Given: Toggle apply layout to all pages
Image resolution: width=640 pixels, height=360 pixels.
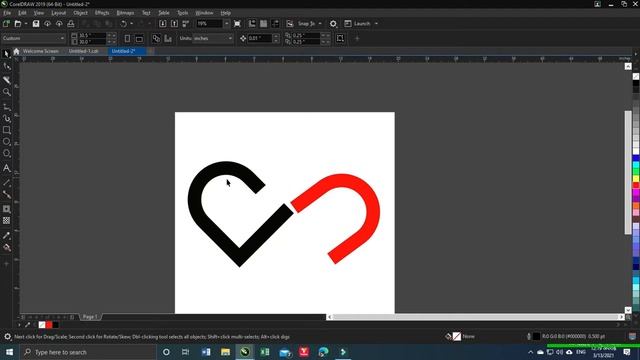Looking at the screenshot, I should pyautogui.click(x=156, y=38).
